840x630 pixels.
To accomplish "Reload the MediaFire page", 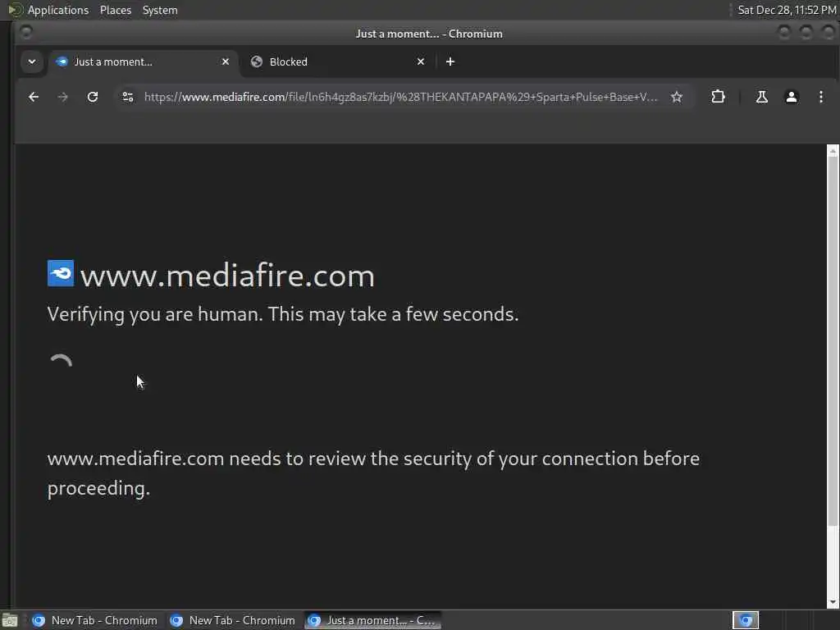I will click(93, 97).
